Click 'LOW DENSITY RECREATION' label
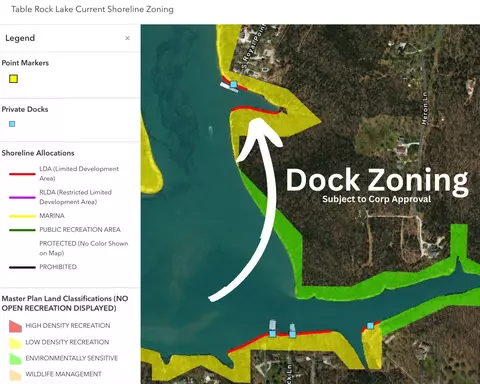The width and height of the screenshot is (480, 384). click(x=67, y=342)
